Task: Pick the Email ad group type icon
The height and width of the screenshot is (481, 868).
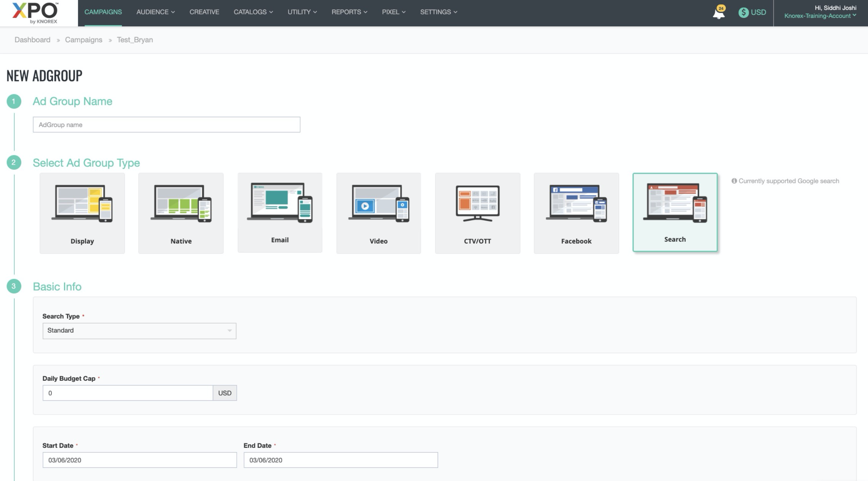Action: click(280, 203)
